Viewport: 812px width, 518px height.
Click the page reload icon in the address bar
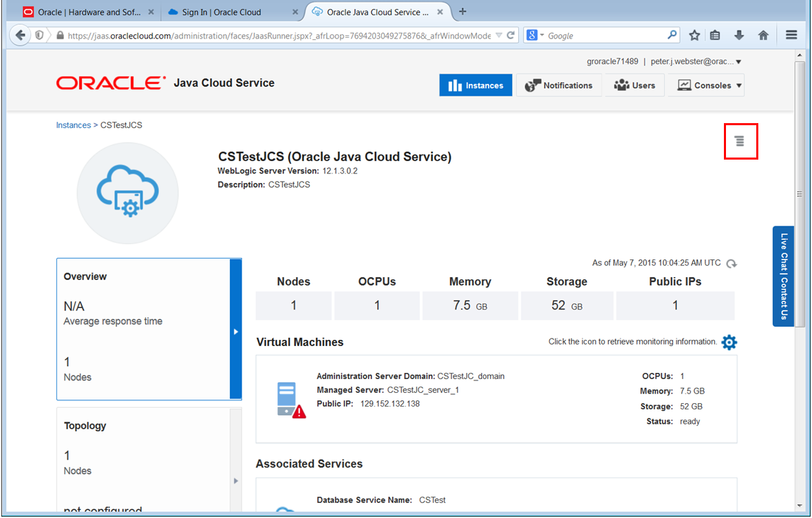(511, 35)
